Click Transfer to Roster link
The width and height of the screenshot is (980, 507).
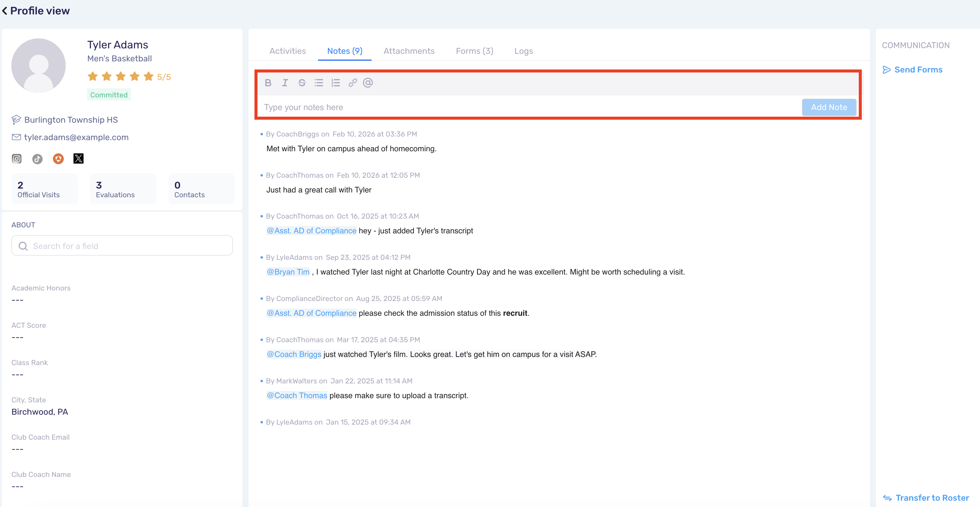tap(932, 498)
